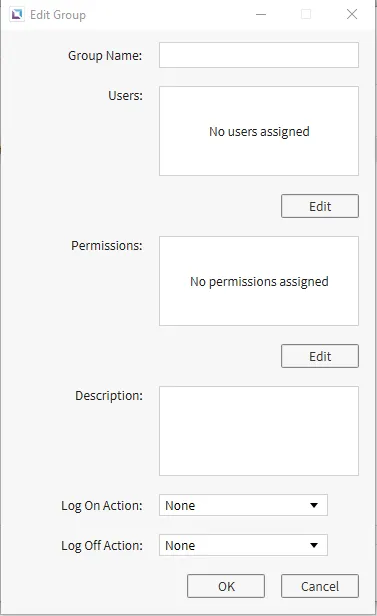Expand the Log Off Action arrow
The height and width of the screenshot is (616, 377).
314,545
